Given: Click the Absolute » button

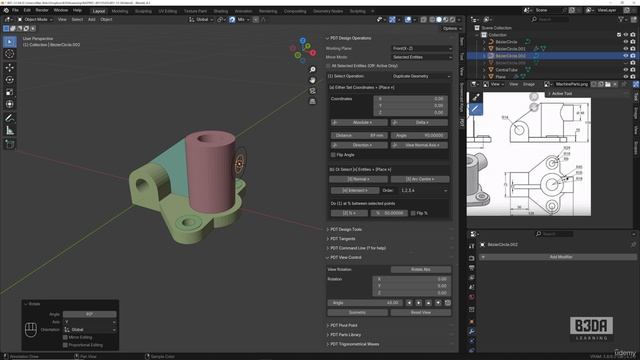Looking at the screenshot, I should pyautogui.click(x=359, y=122).
